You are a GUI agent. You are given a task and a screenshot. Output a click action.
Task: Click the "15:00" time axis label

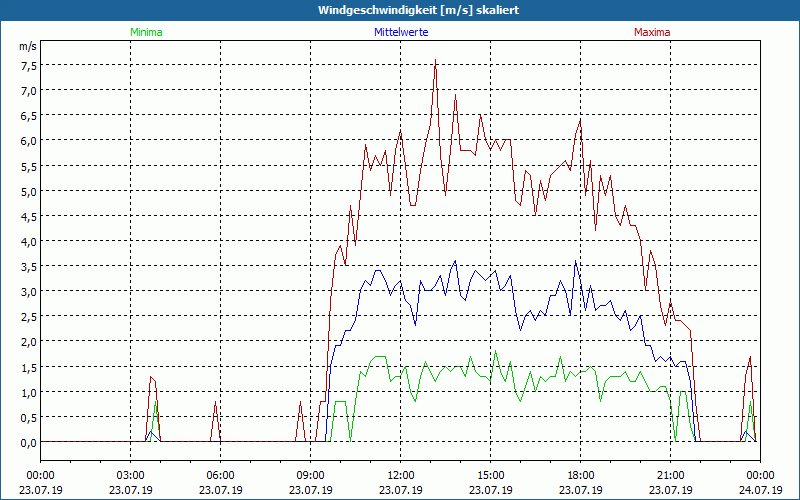[x=490, y=476]
